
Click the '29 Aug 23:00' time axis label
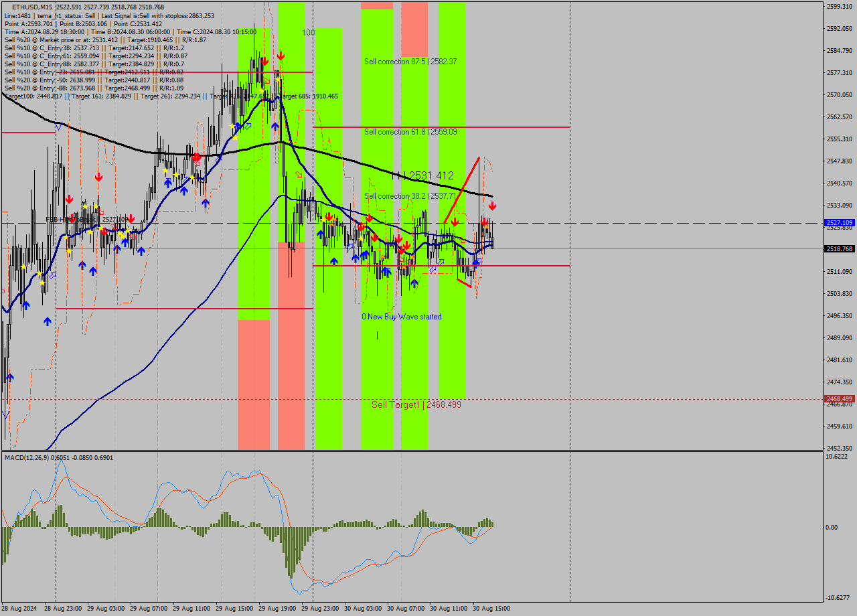click(x=320, y=609)
